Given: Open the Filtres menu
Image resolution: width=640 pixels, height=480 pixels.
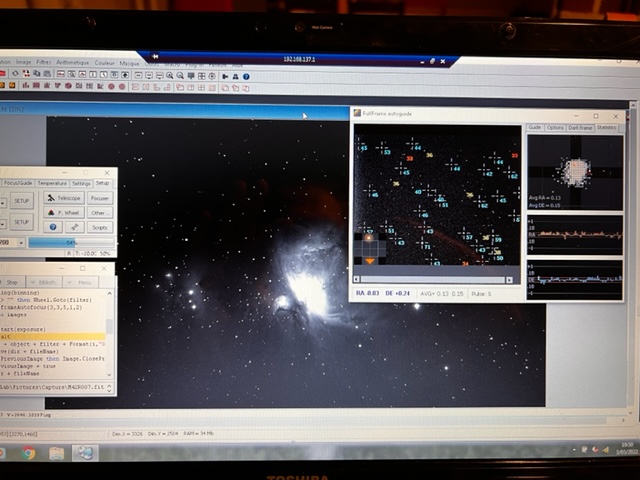Looking at the screenshot, I should [44, 62].
